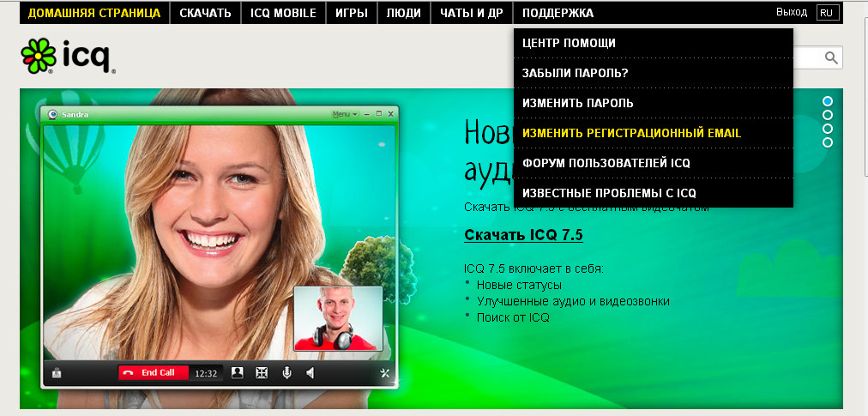Screen dimensions: 868x416
Task: Click the Sandra window title icon
Action: 52,114
